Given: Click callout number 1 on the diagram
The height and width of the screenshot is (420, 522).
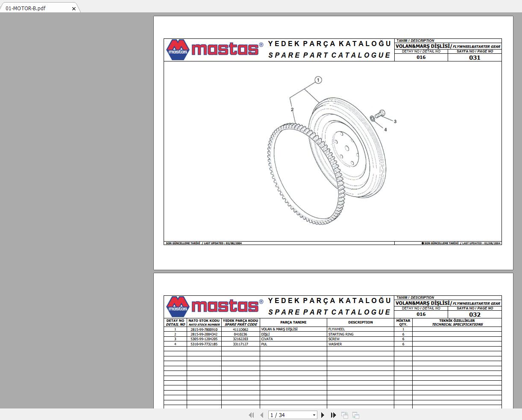Looking at the screenshot, I should pyautogui.click(x=318, y=79).
